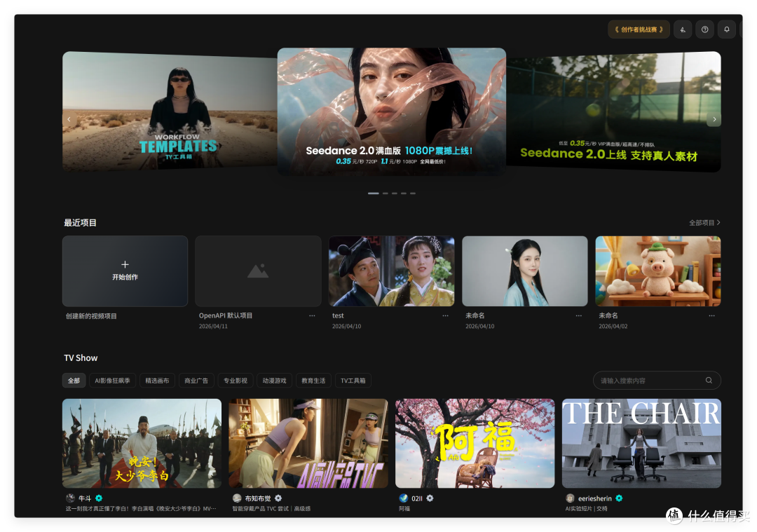The height and width of the screenshot is (532, 757).
Task: Click the verified badge next to eeriesherin
Action: pyautogui.click(x=619, y=498)
